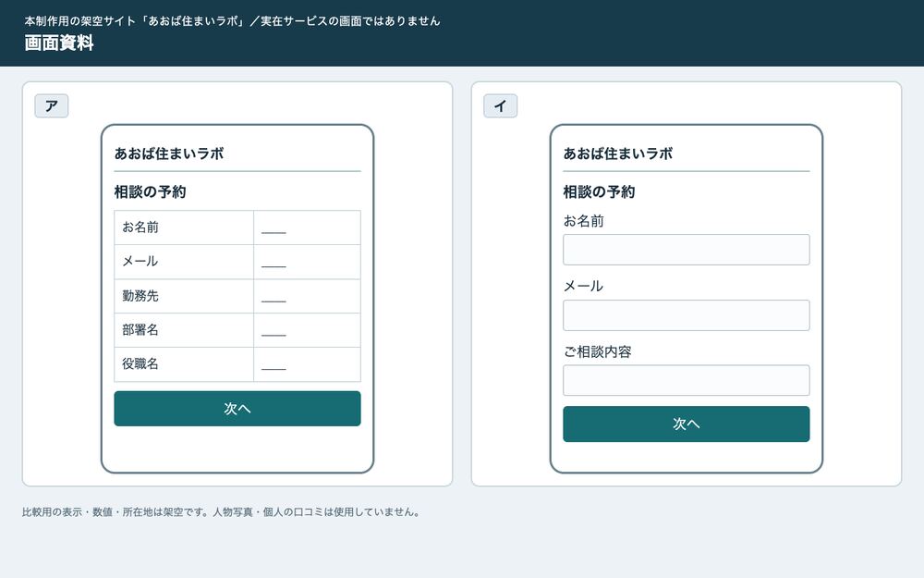924x578 pixels.
Task: Click the お名前 field label in panel イ
Action: (x=583, y=221)
